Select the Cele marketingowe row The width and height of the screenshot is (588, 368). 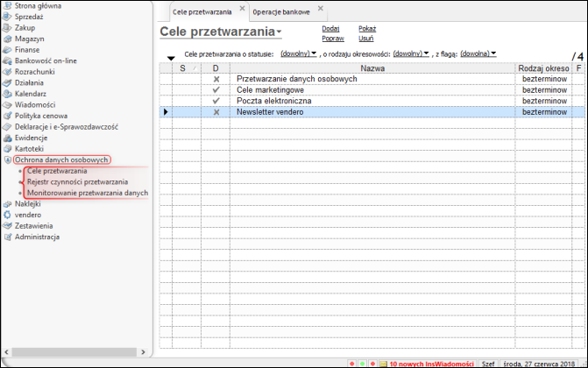(372, 90)
